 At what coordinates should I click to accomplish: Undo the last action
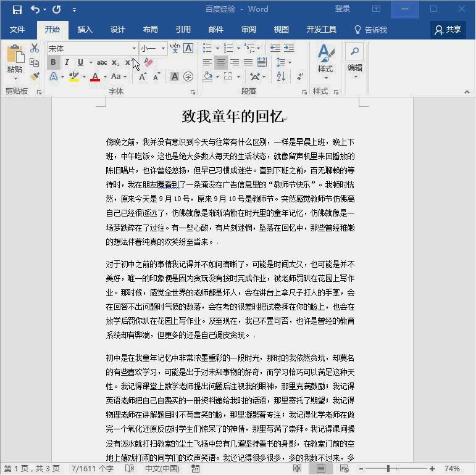click(x=35, y=9)
